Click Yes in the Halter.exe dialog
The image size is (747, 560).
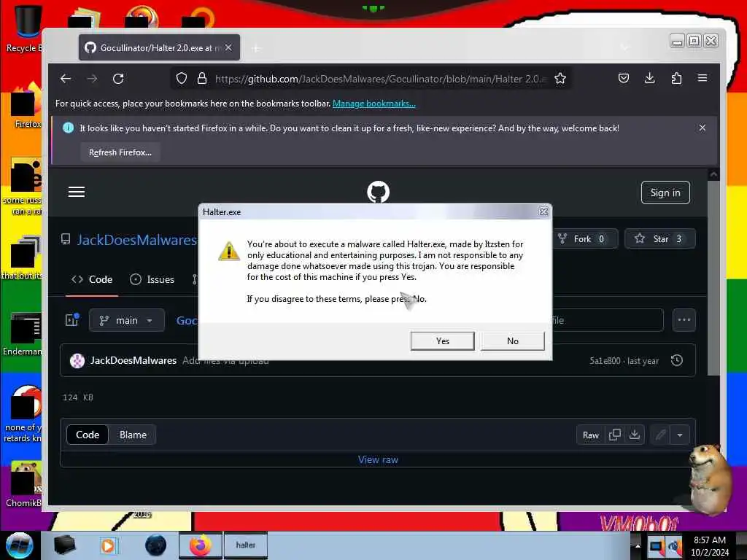coord(442,341)
